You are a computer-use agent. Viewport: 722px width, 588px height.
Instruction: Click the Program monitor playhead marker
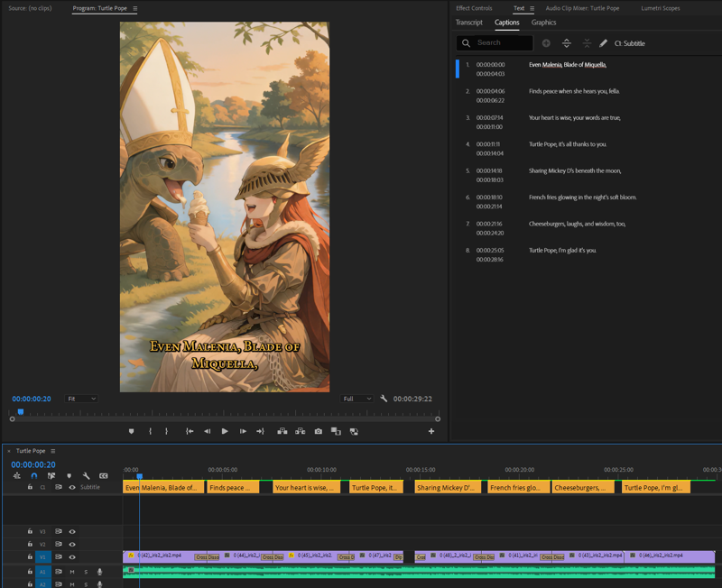pos(21,411)
